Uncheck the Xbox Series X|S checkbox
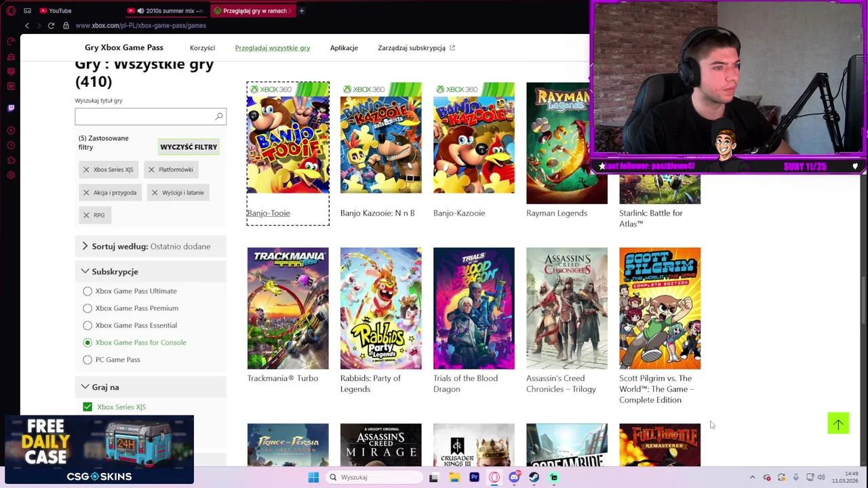 tap(87, 407)
